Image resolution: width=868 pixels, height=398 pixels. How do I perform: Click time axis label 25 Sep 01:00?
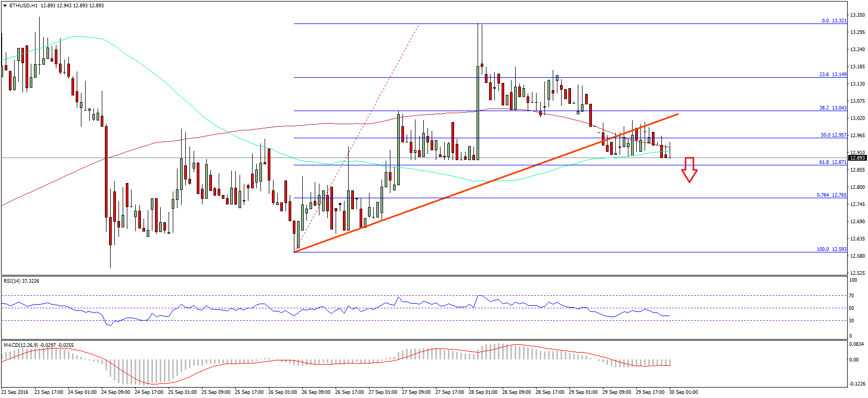pos(183,392)
